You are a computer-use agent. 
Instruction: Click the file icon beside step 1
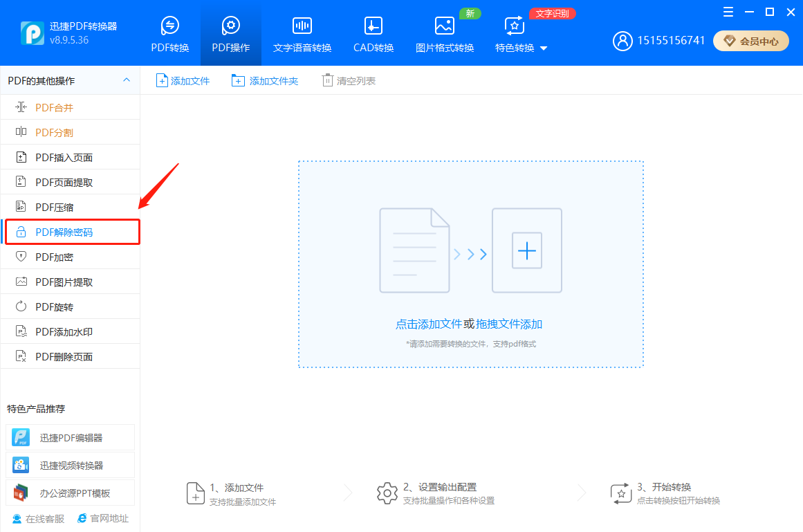[x=195, y=493]
